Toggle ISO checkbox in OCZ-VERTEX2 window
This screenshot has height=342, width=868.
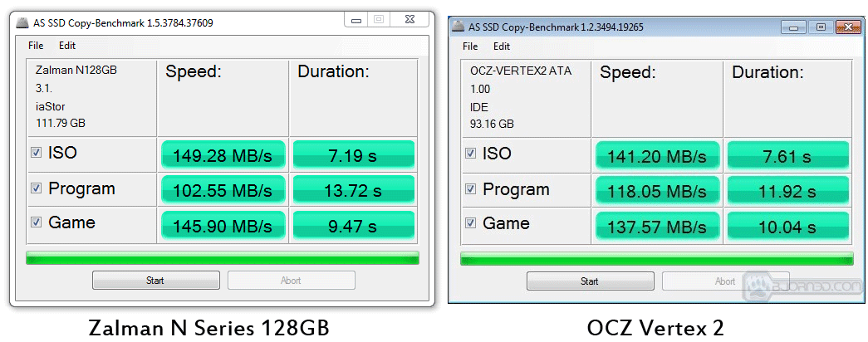(470, 154)
